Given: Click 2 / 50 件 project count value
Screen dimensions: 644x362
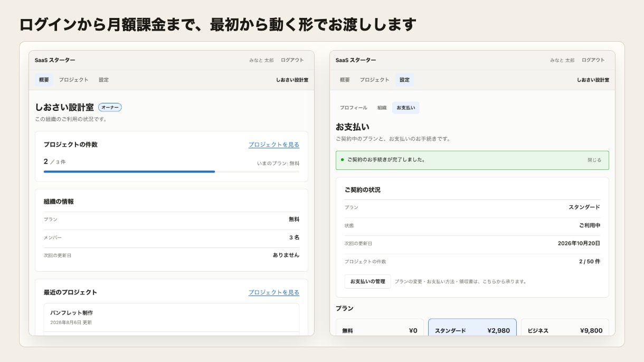Looking at the screenshot, I should pyautogui.click(x=590, y=261).
